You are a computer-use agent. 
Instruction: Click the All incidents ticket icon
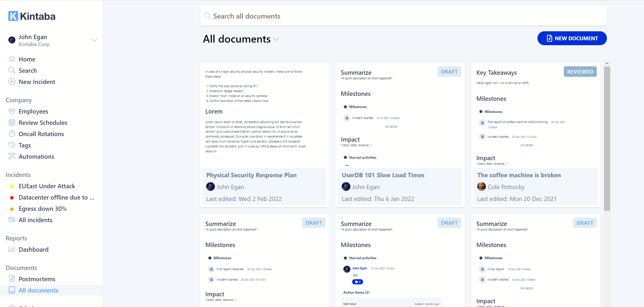point(12,220)
